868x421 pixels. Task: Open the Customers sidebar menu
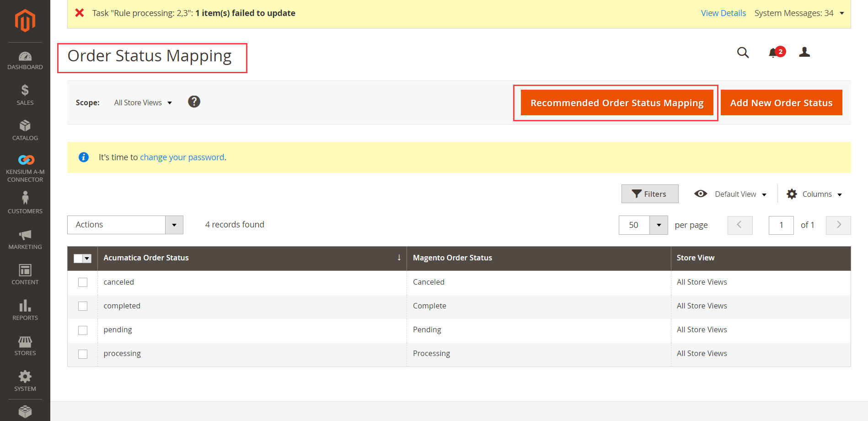[25, 203]
